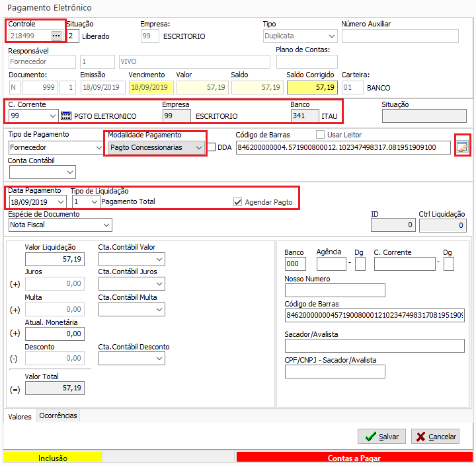Click lower Código de Barras field
The image size is (476, 465).
(375, 315)
